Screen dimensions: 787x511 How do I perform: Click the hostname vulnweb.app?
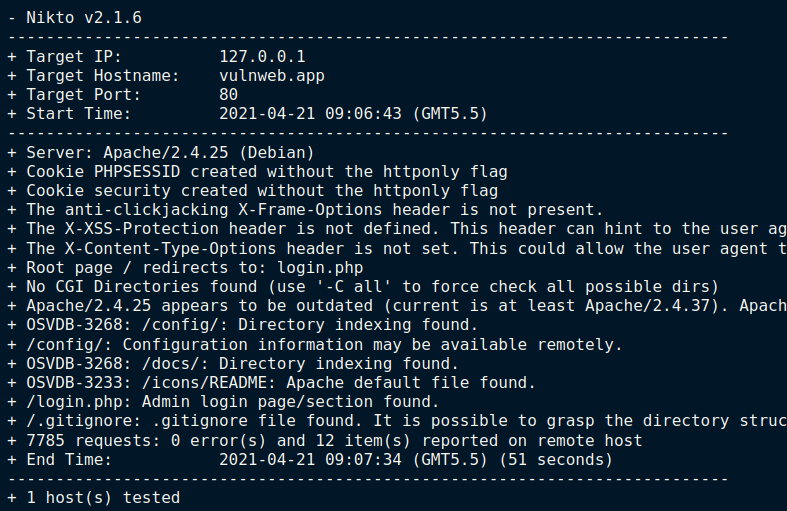pos(272,76)
